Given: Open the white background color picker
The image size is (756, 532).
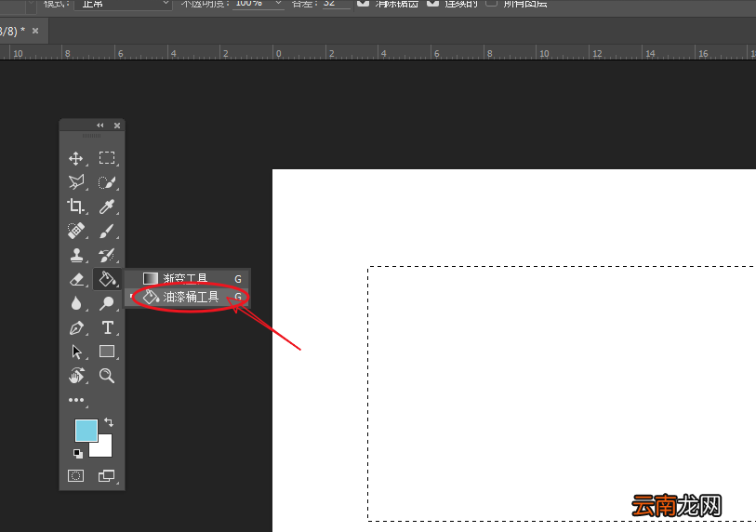Looking at the screenshot, I should [x=104, y=449].
